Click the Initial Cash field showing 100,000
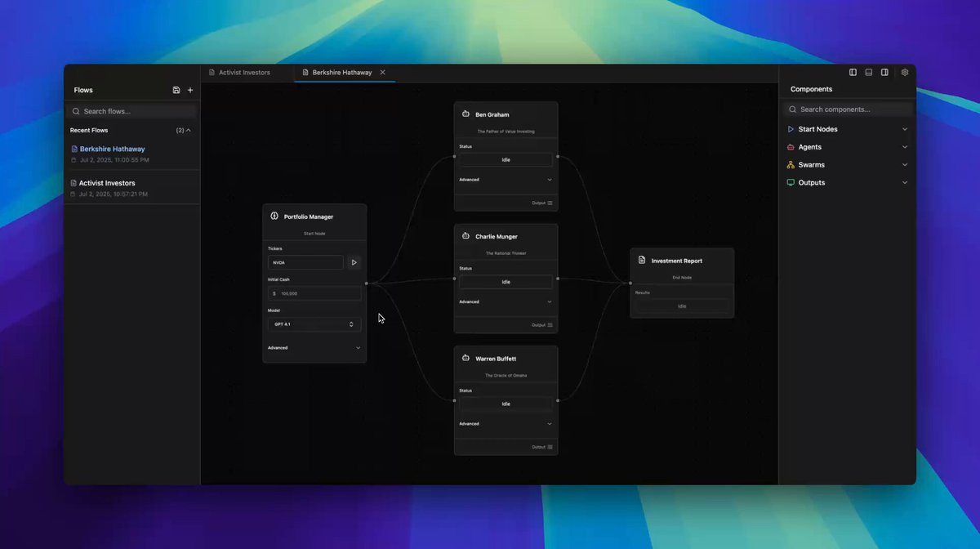Screen dimensions: 980x549 [314, 293]
